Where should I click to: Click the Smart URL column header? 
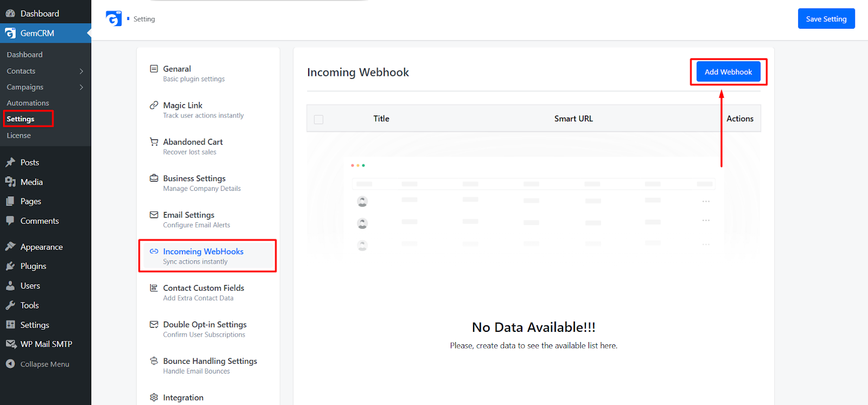pos(573,119)
